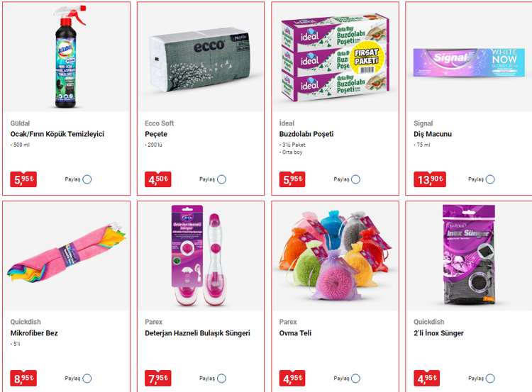The width and height of the screenshot is (532, 392).
Task: Select Paylaş circle for Parex Bulaşık Süngeri
Action: pos(221,379)
